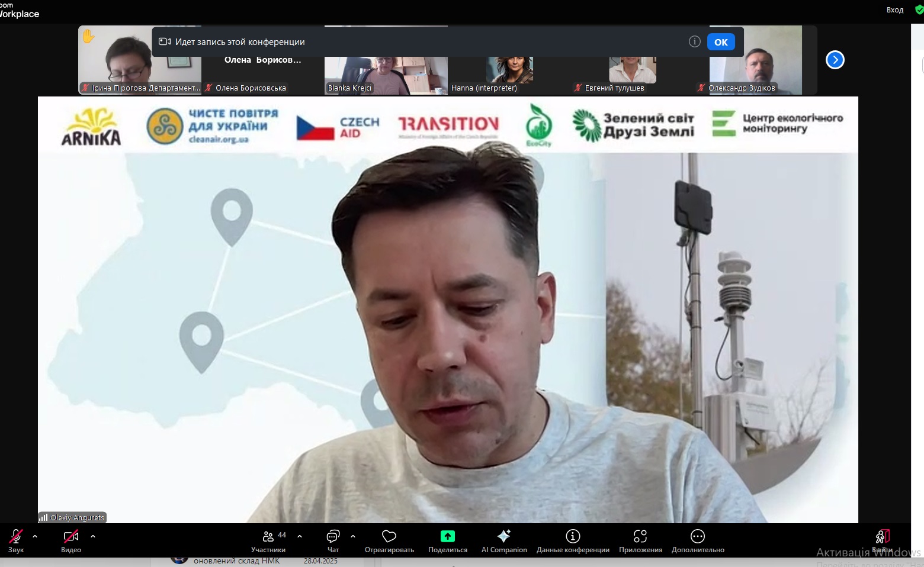Expand the arrow next to Чат
This screenshot has width=924, height=567.
(353, 536)
